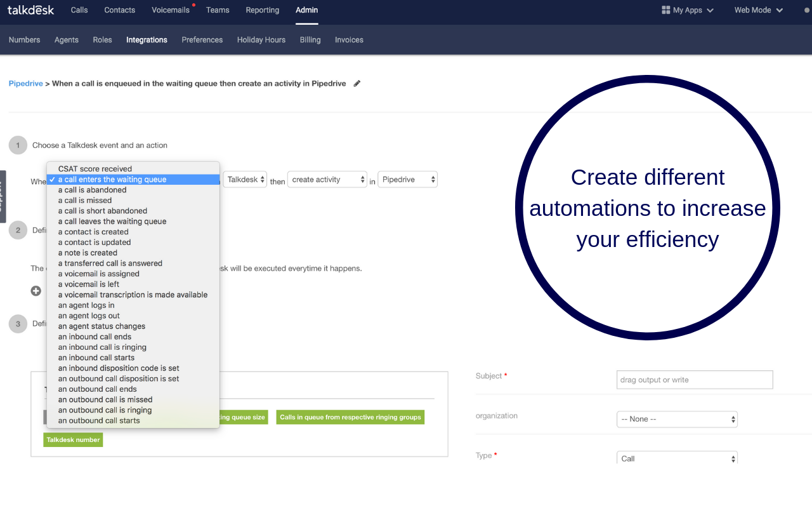Select 'a contact is created' option
This screenshot has height=508, width=812.
133,232
